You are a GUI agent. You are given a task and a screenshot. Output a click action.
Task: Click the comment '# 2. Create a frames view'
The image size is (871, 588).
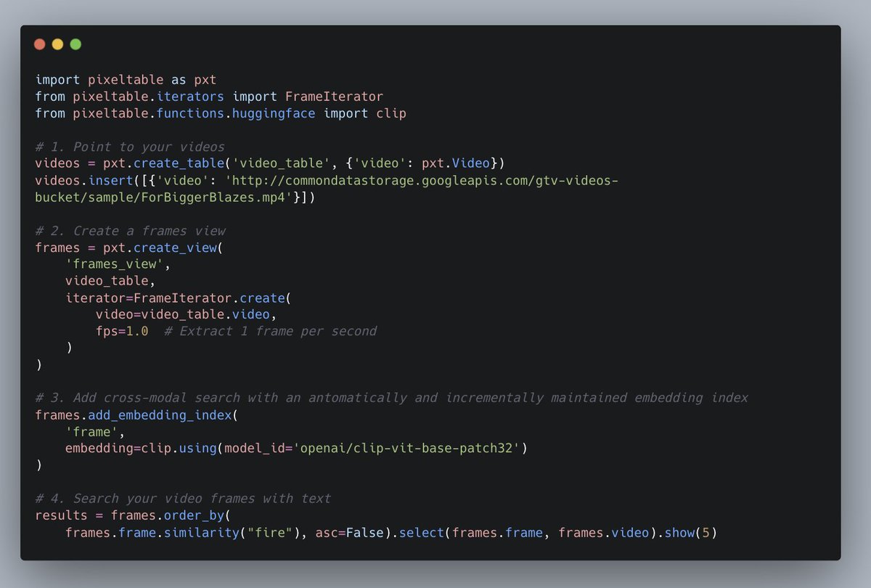130,231
